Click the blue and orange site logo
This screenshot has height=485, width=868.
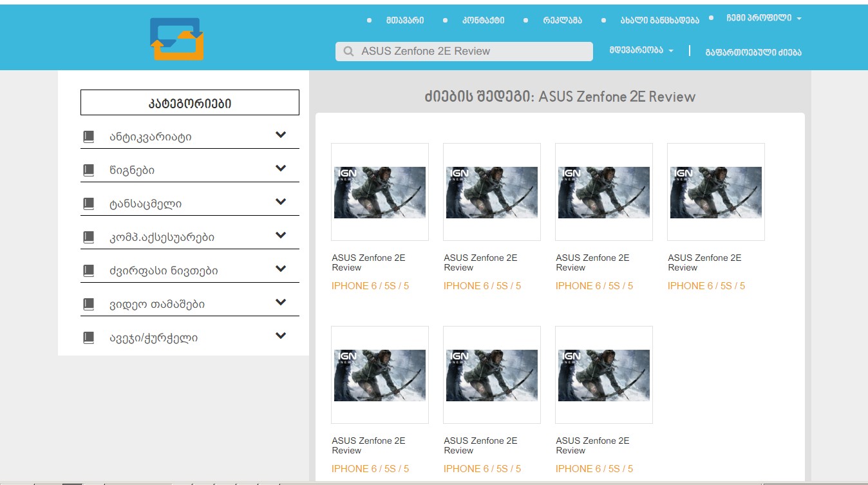(177, 39)
